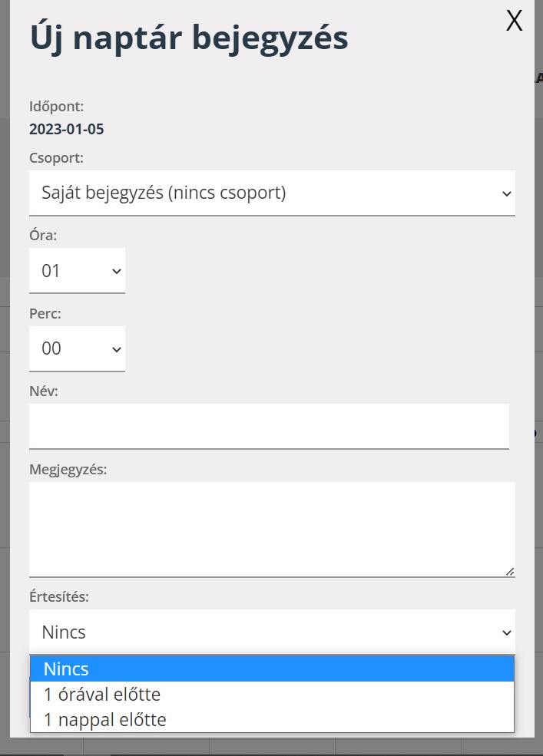543x756 pixels.
Task: Click the Óra label
Action: (43, 235)
